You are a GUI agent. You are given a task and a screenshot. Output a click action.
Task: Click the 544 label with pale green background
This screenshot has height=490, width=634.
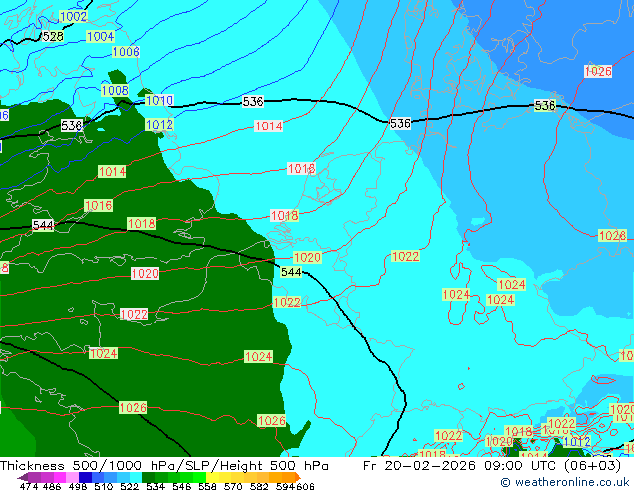[291, 272]
